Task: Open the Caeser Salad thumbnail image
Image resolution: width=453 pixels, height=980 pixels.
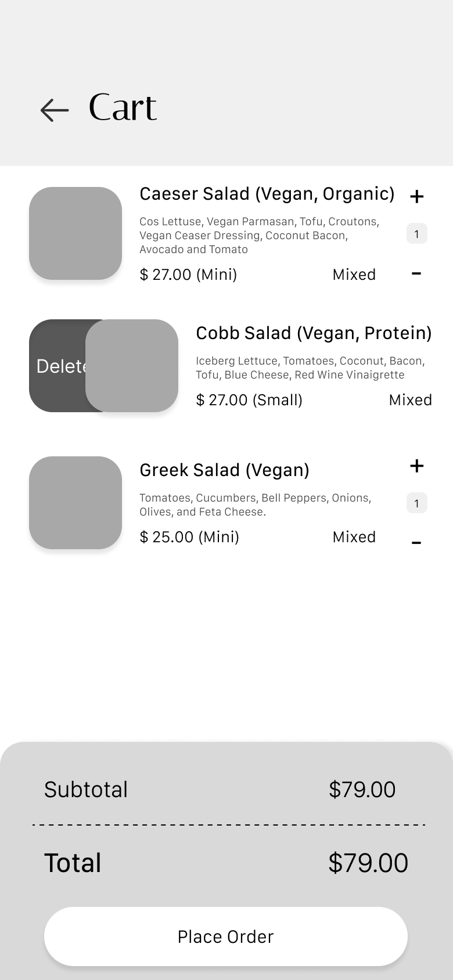Action: coord(75,233)
